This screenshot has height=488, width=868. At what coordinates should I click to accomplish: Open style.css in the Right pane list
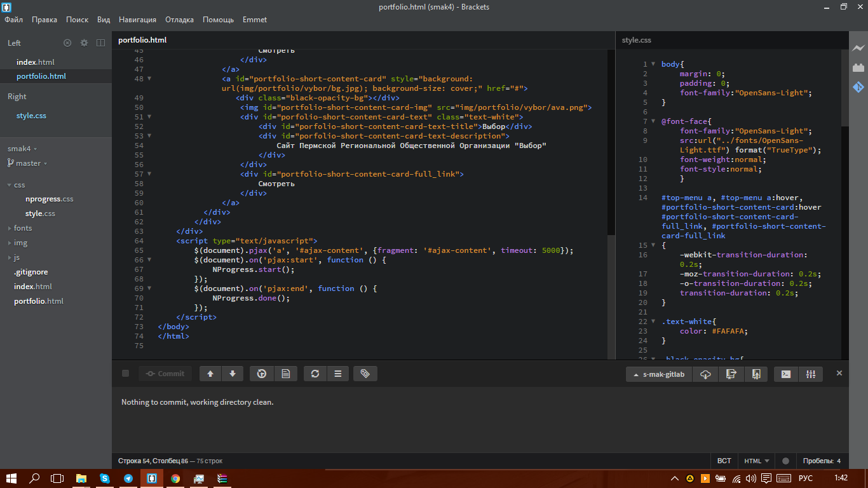pos(31,116)
